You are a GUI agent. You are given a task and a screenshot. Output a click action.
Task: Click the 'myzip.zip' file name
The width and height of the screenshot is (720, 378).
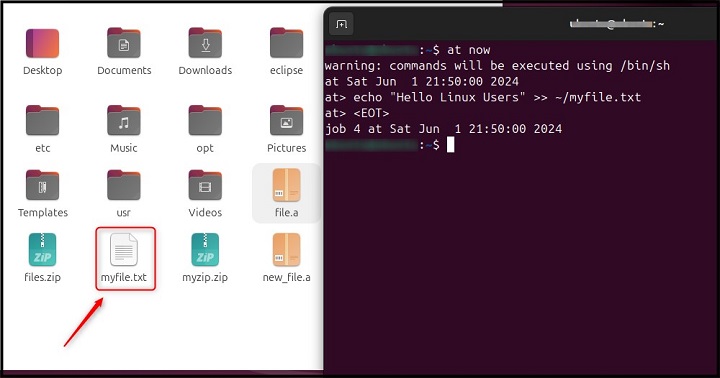[205, 277]
